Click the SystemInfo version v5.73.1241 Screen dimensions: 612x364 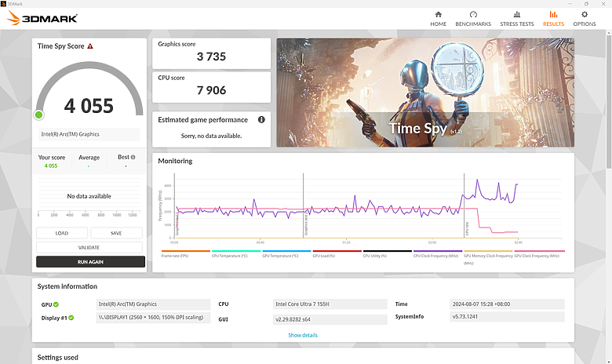507,317
